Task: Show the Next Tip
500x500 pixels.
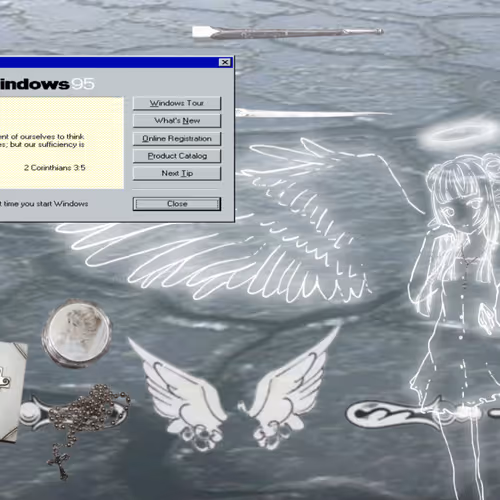Action: (177, 173)
